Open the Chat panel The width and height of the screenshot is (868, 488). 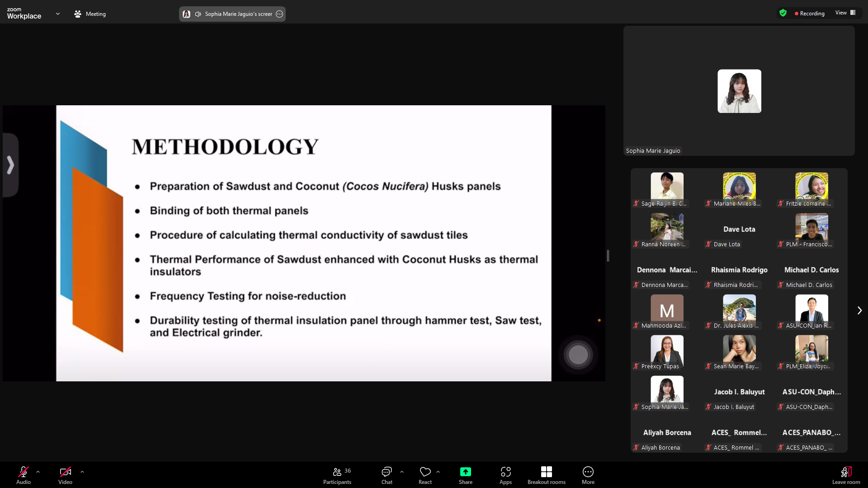(387, 475)
